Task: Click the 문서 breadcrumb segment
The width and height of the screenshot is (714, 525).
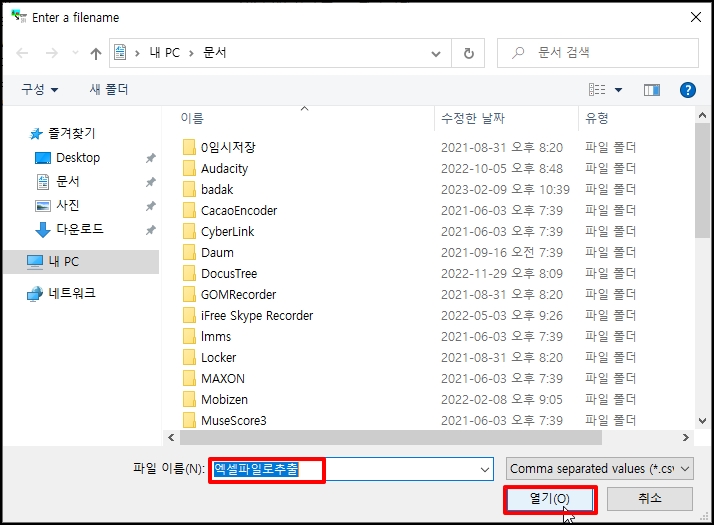Action: coord(214,53)
